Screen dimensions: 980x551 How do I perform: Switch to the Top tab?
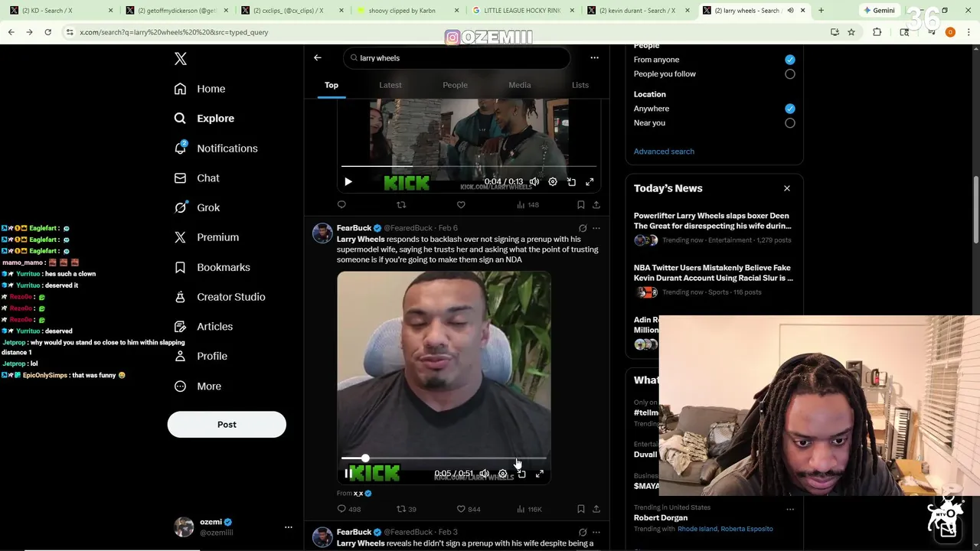(332, 85)
